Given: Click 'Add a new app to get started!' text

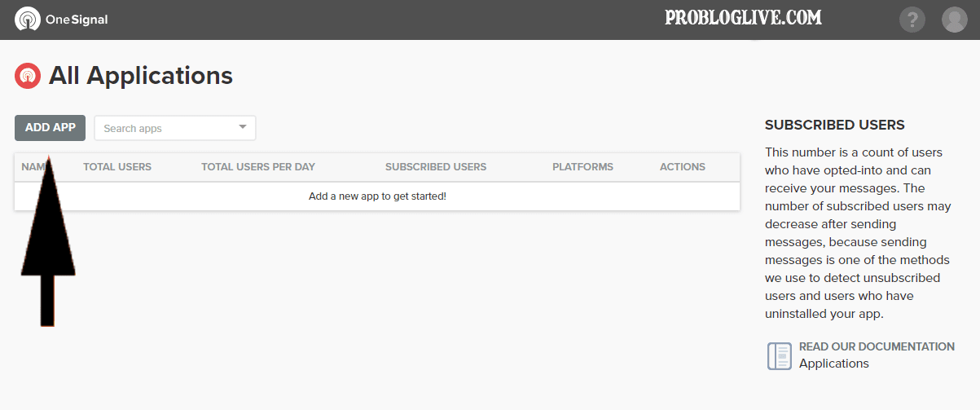Looking at the screenshot, I should tap(377, 196).
